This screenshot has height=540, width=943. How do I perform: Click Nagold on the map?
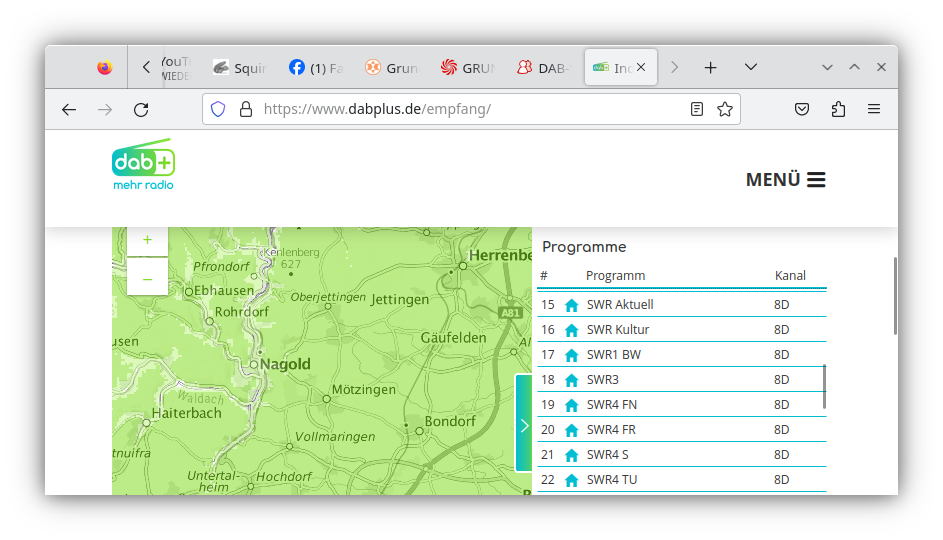click(x=284, y=364)
